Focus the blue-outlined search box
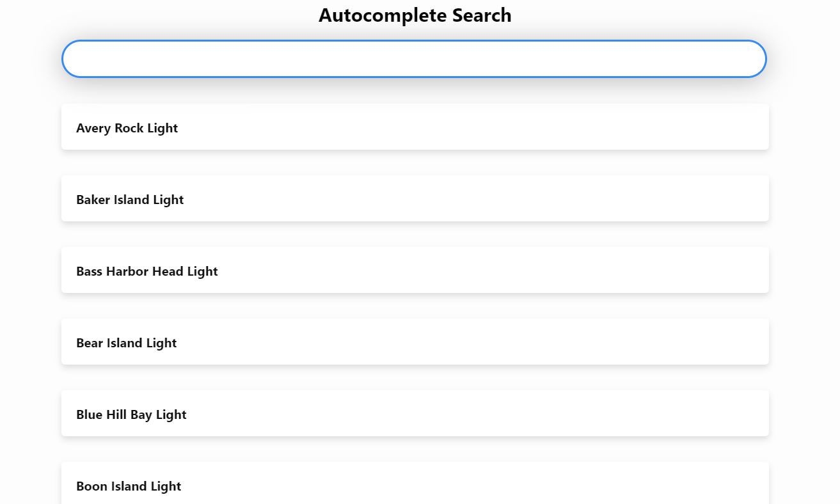This screenshot has width=840, height=504. (x=414, y=59)
